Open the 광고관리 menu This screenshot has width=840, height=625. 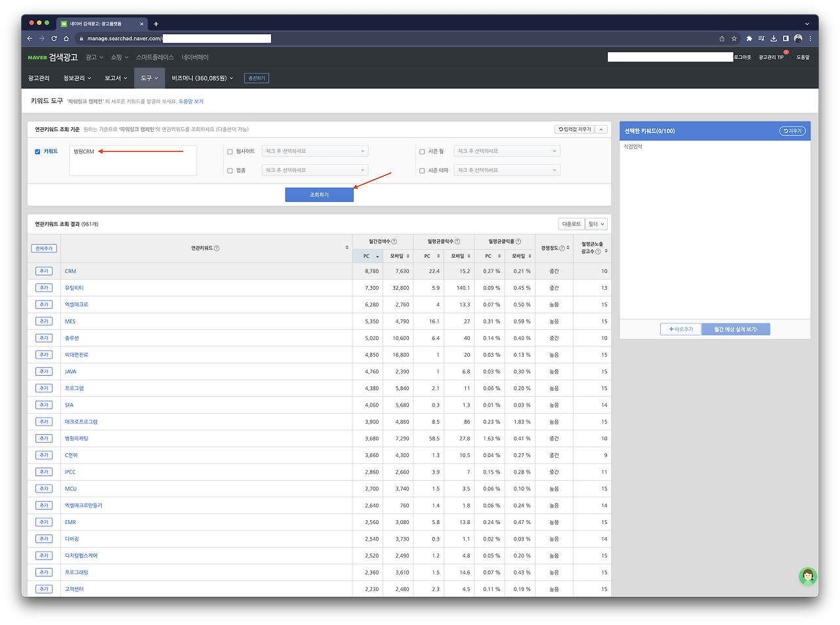point(39,78)
